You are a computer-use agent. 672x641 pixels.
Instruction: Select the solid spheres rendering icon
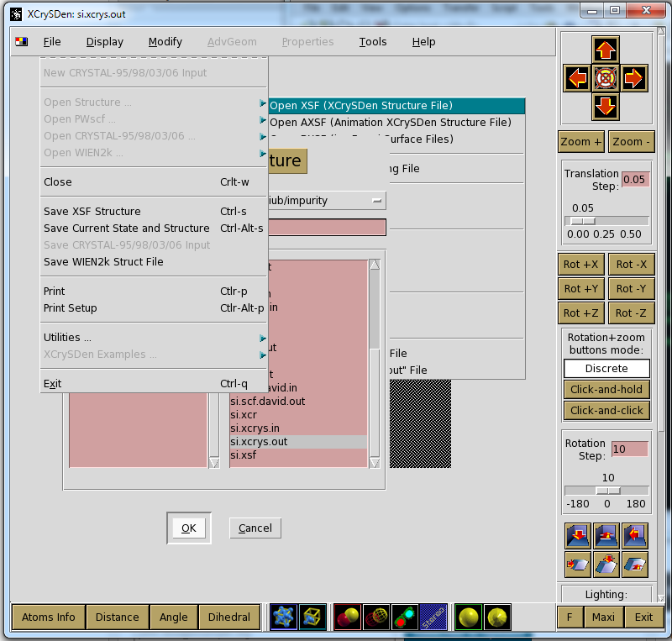[x=347, y=617]
